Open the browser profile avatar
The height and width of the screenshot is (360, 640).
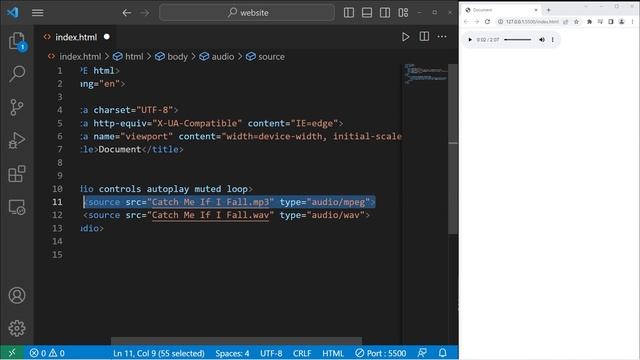[621, 22]
